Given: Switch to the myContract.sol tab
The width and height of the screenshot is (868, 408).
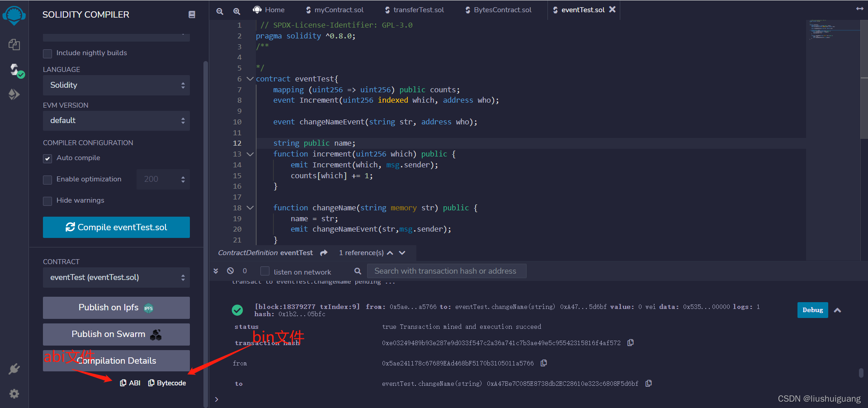Looking at the screenshot, I should coord(335,9).
